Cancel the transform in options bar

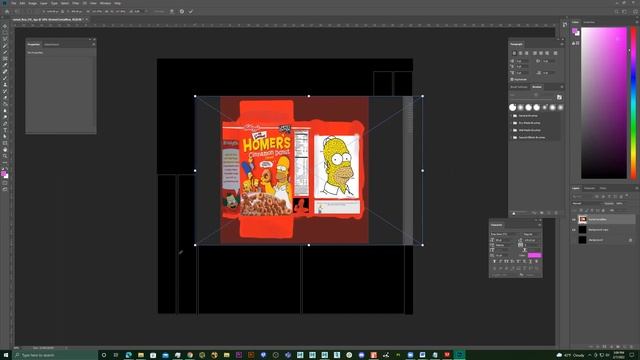point(182,11)
